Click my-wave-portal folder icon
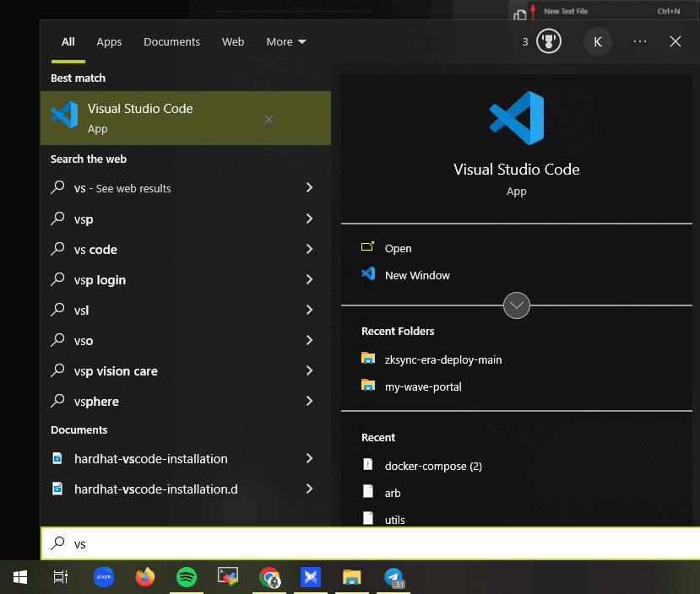 click(x=368, y=385)
